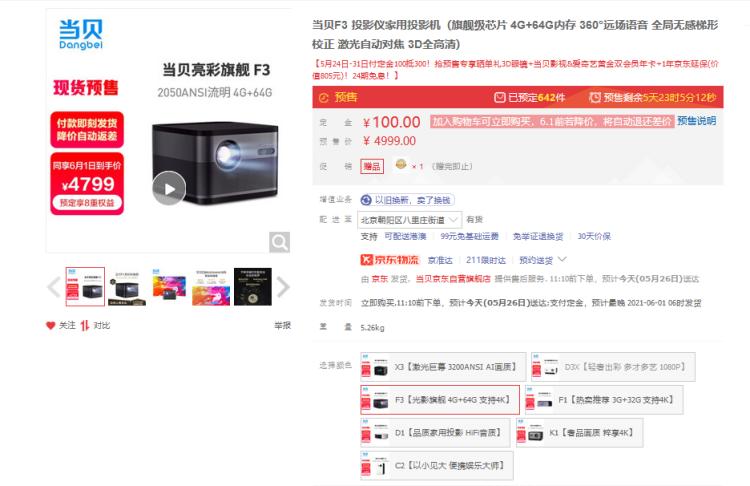Click the 预售 clock icon in red bar
This screenshot has width=750, height=486.
point(324,98)
